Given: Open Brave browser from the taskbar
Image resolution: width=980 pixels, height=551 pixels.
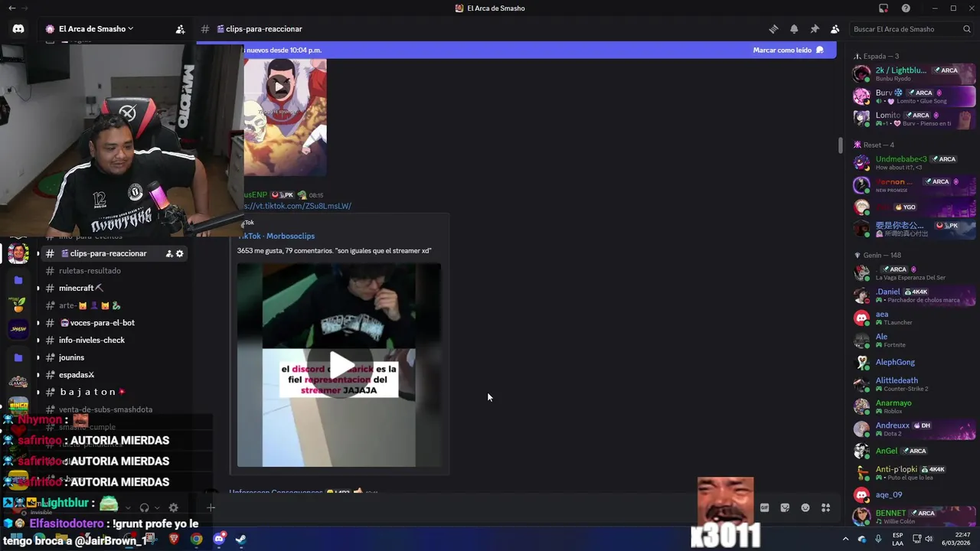Looking at the screenshot, I should click(174, 539).
